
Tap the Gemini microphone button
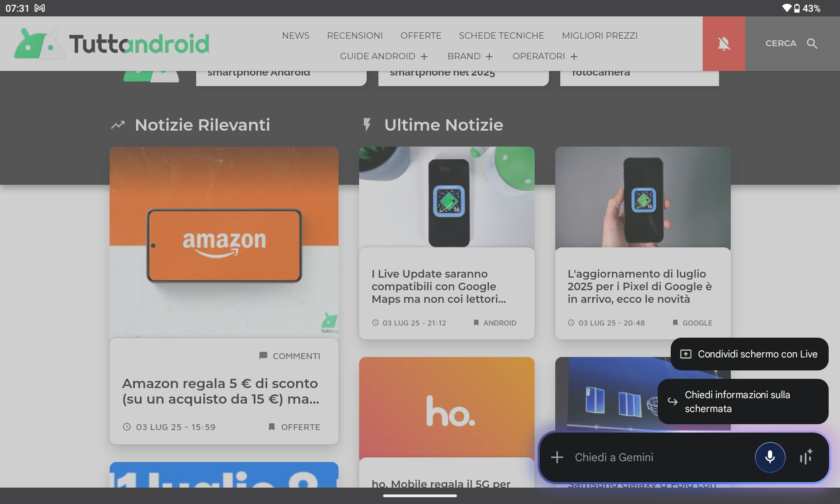click(x=770, y=457)
